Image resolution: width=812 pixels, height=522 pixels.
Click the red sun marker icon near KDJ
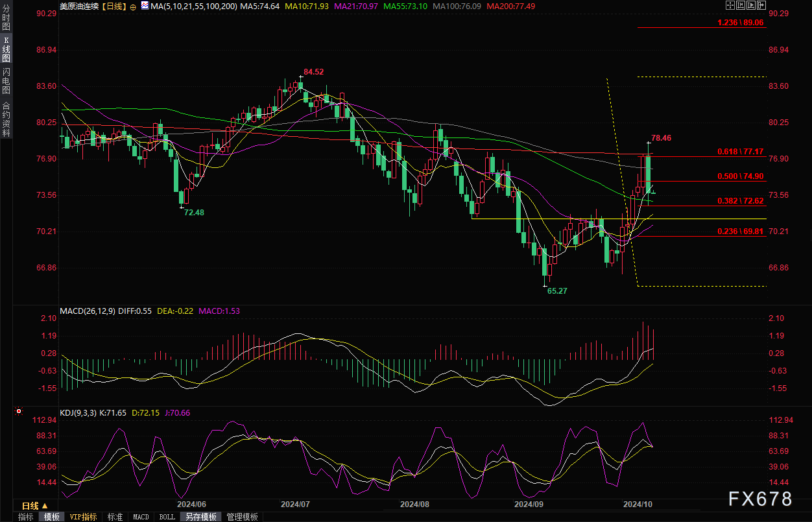[x=18, y=411]
